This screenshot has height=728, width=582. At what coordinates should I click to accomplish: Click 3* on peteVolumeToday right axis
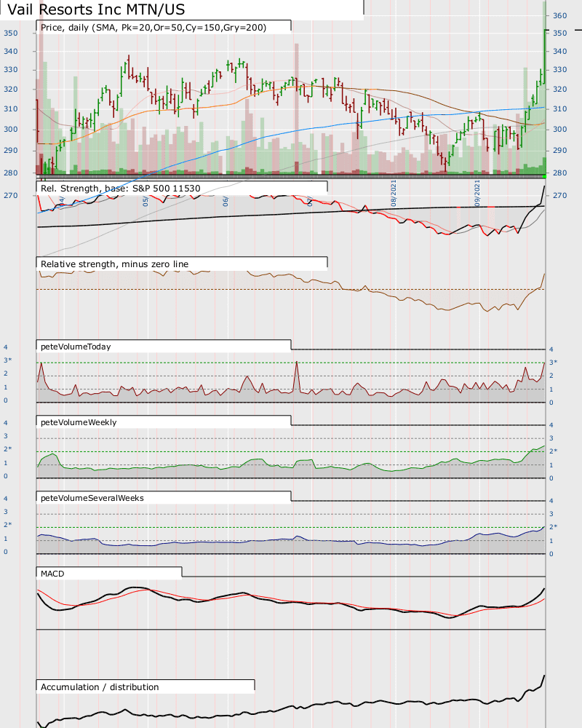click(x=553, y=362)
